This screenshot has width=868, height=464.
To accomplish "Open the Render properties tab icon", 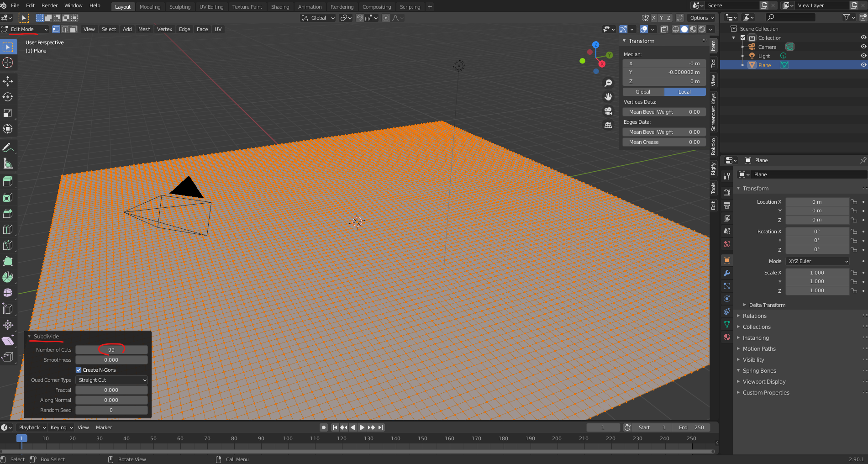I will (727, 193).
